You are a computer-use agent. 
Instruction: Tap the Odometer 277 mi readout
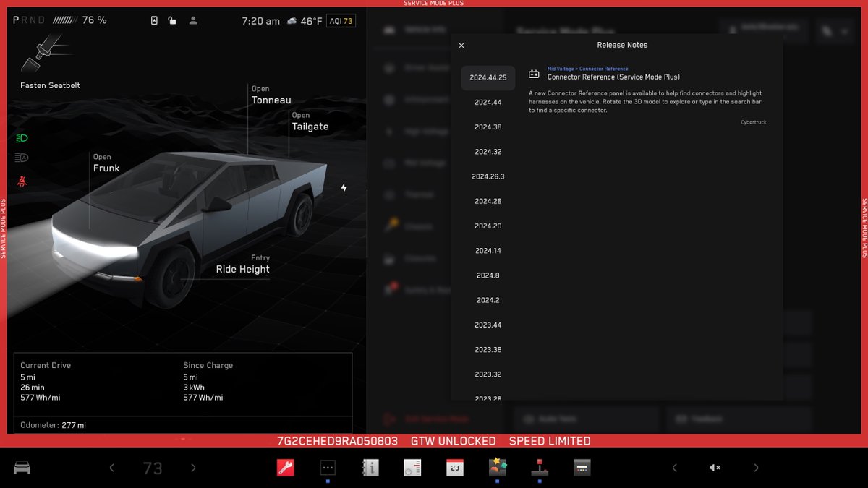[53, 425]
